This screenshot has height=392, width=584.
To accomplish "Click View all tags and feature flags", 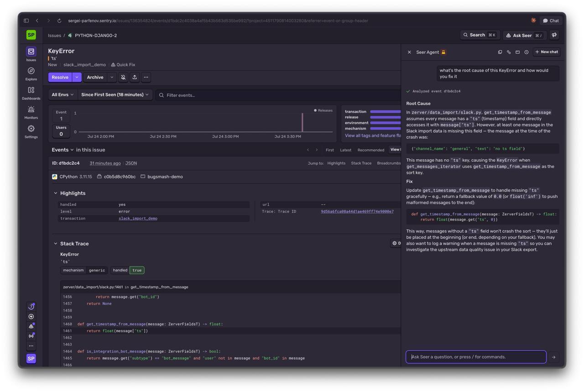I will pos(373,136).
